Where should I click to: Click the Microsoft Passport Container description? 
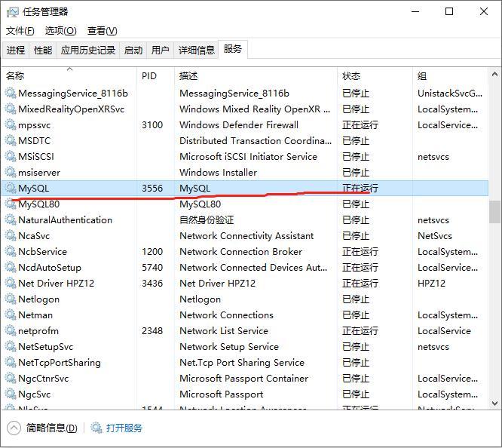click(x=243, y=378)
